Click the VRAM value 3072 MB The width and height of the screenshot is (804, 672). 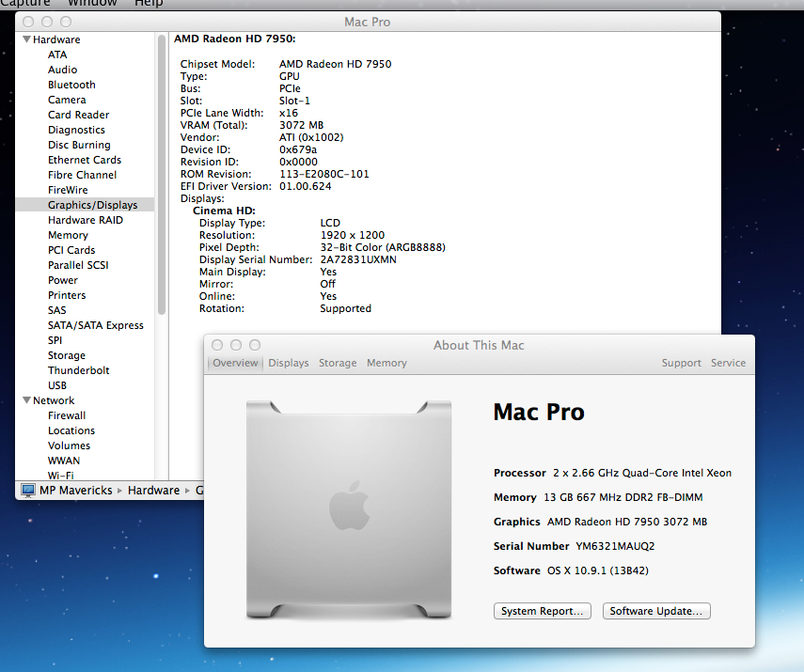pyautogui.click(x=302, y=125)
